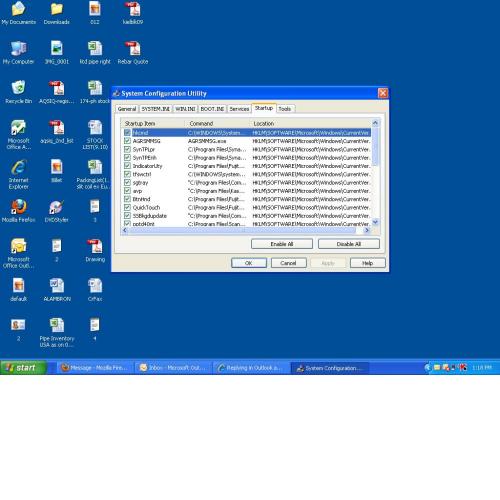Viewport: 500px width, 500px height.
Task: Click the Disable All button
Action: point(349,244)
